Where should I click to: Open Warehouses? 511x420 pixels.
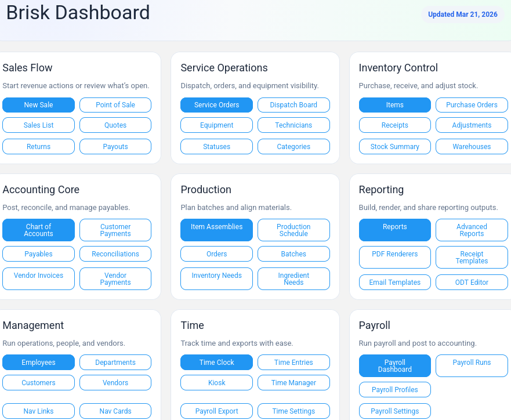[x=472, y=146]
